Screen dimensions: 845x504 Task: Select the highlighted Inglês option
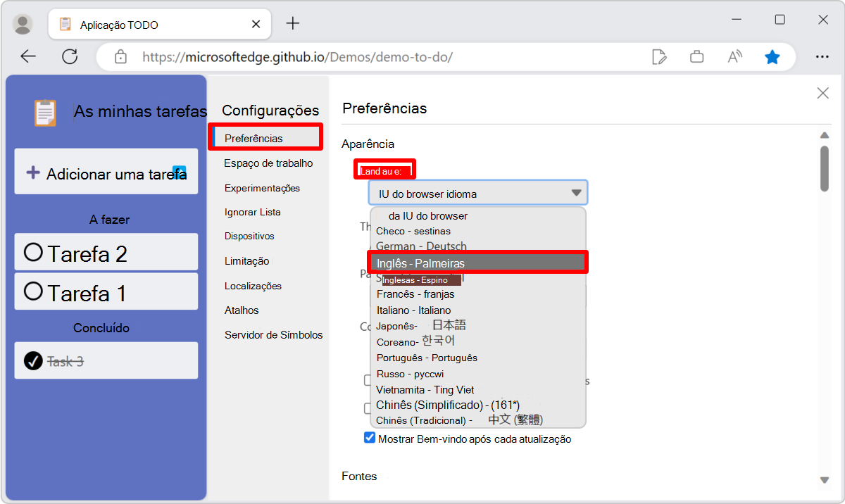pyautogui.click(x=477, y=263)
